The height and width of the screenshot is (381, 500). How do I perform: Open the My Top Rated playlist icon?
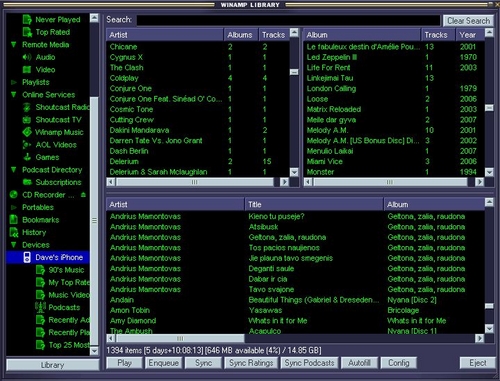[x=40, y=282]
